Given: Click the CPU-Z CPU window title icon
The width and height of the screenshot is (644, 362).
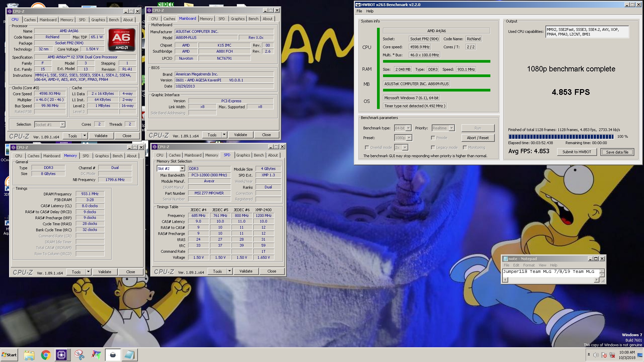Looking at the screenshot, I should tap(10, 11).
